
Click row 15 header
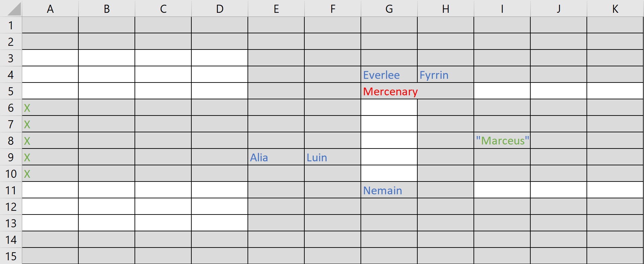coord(11,256)
